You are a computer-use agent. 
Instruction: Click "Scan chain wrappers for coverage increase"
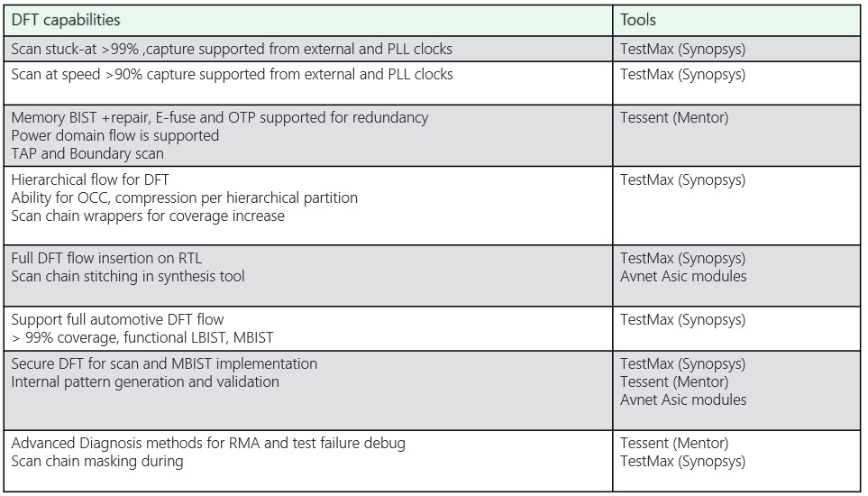point(148,216)
